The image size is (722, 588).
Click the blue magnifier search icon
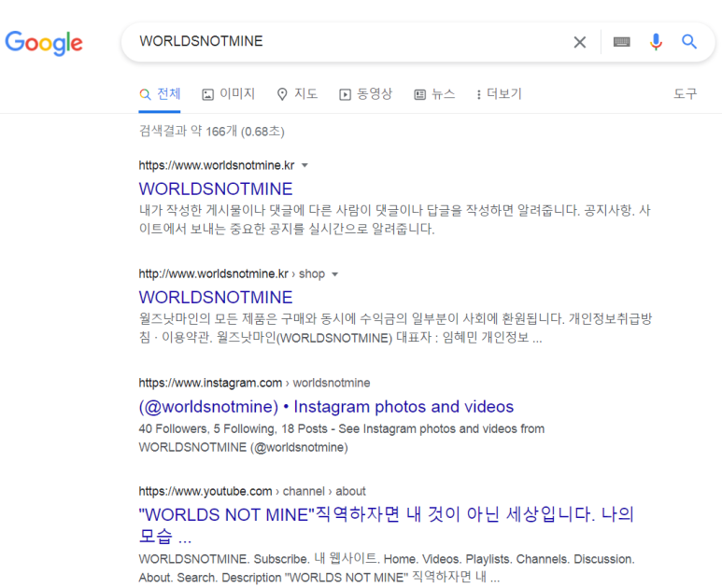[689, 42]
